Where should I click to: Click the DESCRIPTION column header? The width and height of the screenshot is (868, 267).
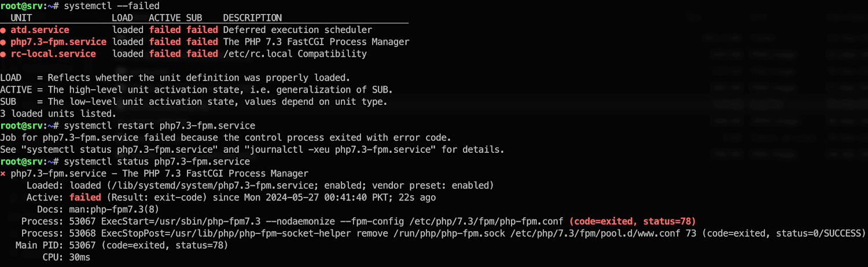click(x=252, y=18)
